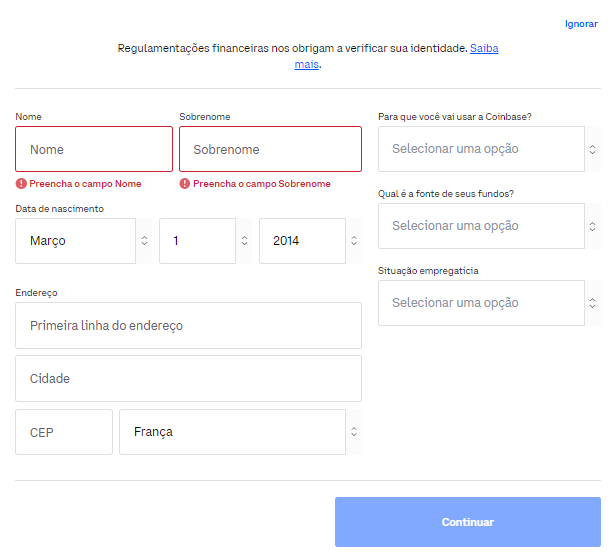Open the Saiba mais link

[484, 48]
